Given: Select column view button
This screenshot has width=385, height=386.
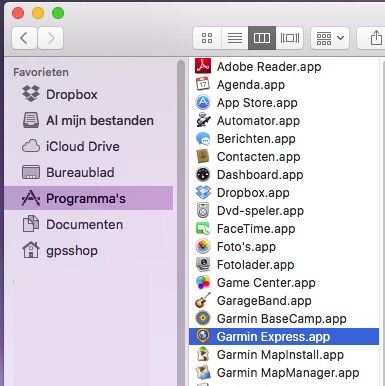Looking at the screenshot, I should click(262, 38).
